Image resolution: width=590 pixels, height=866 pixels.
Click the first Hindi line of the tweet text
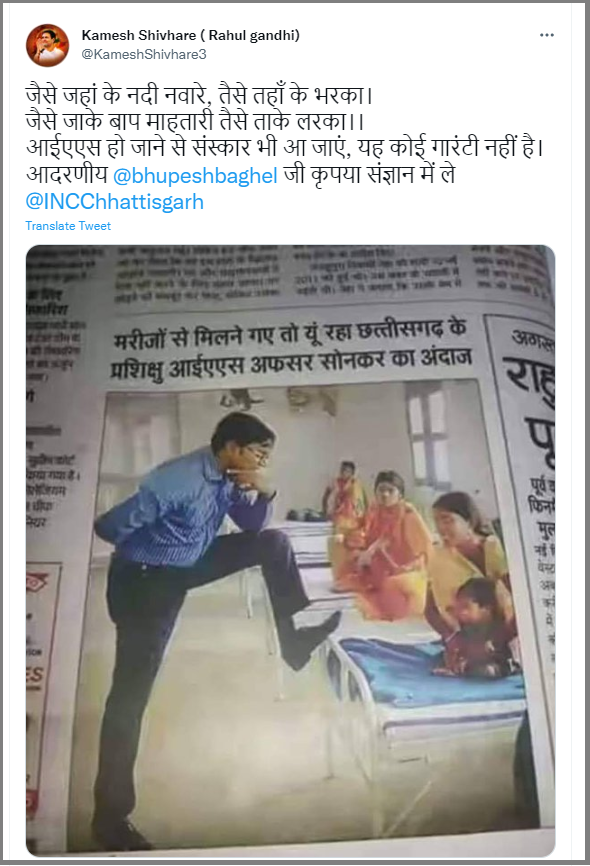click(199, 96)
